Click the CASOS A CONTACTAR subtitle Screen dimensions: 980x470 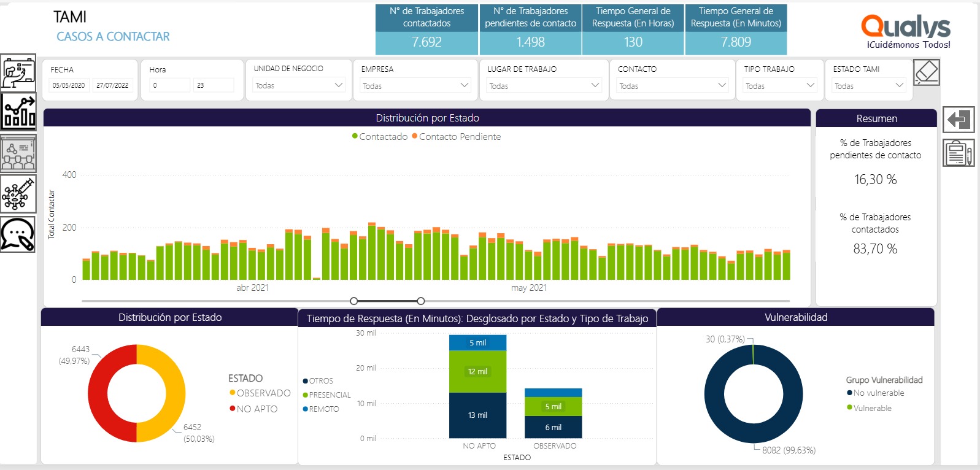pos(113,37)
